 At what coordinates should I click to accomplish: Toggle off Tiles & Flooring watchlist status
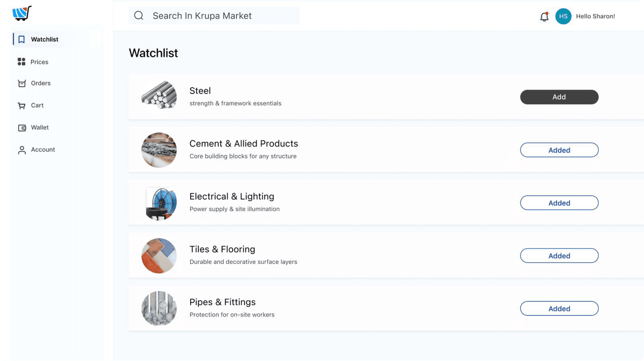pos(559,256)
